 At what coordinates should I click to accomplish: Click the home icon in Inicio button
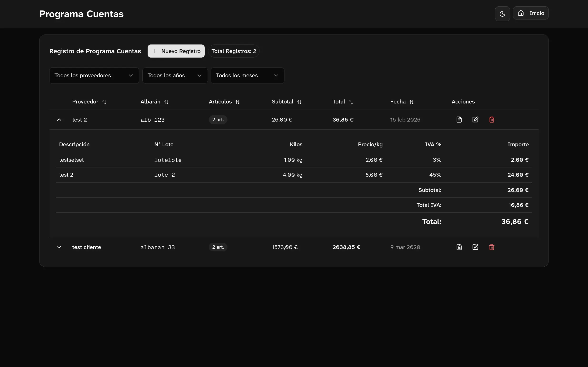click(521, 13)
